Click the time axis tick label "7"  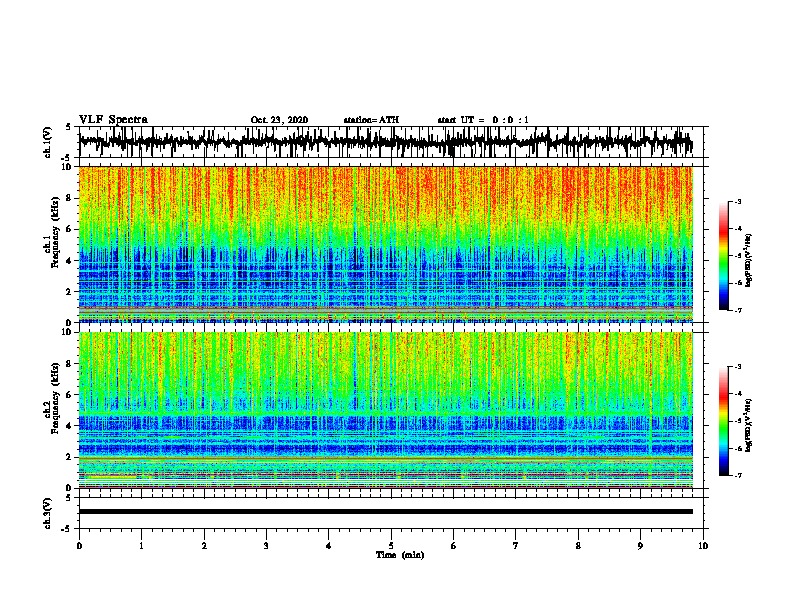click(x=516, y=546)
